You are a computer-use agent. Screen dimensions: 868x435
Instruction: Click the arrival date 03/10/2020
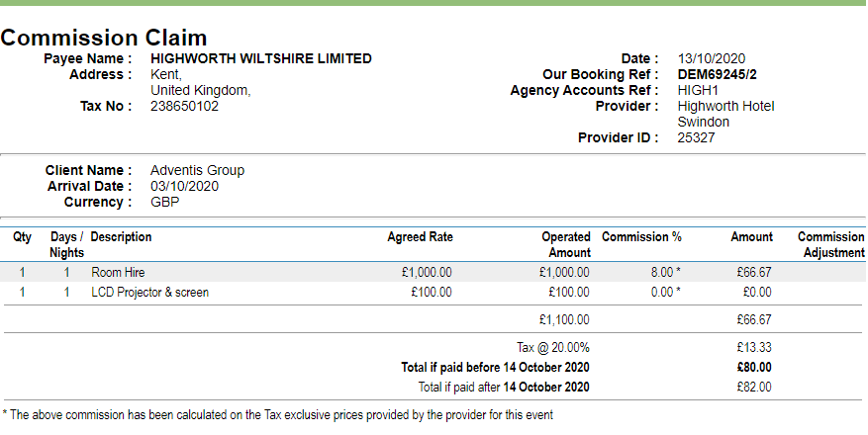coord(184,186)
